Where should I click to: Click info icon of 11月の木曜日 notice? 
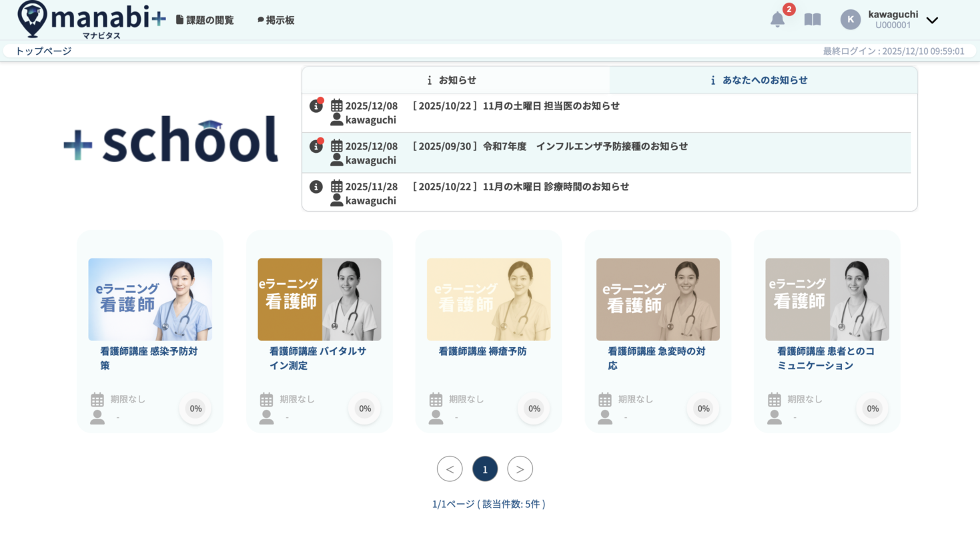(316, 187)
